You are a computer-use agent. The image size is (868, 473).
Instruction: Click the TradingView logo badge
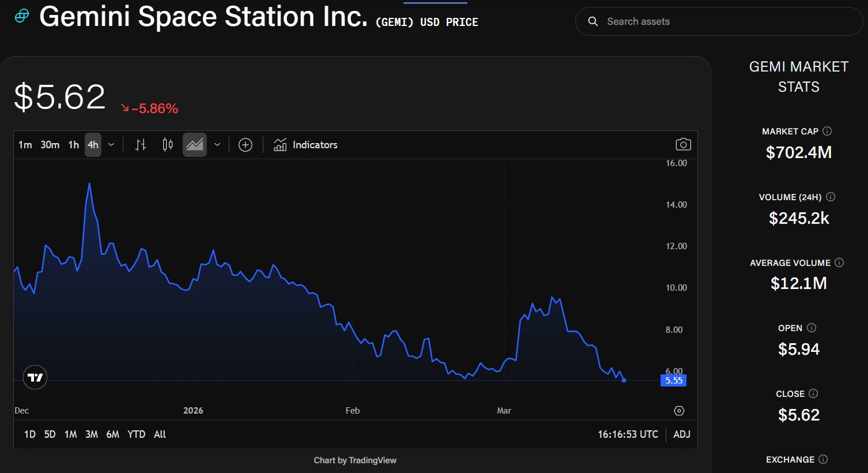pos(35,378)
